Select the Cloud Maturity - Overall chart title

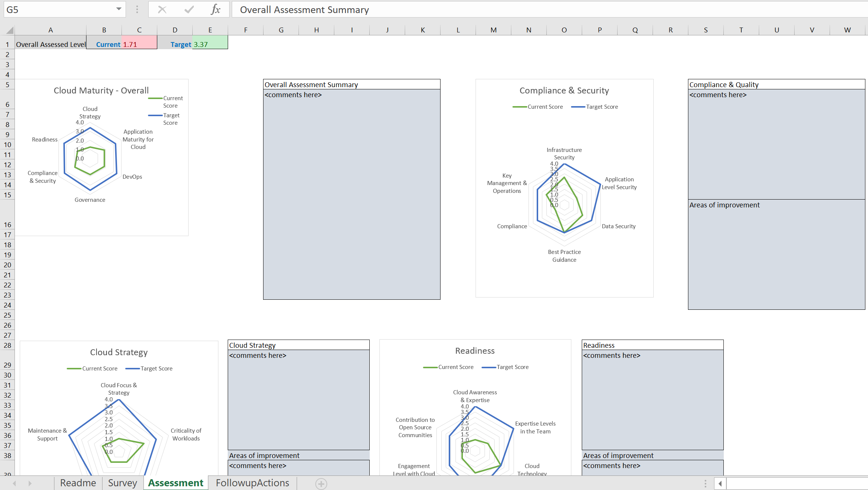[x=101, y=90]
